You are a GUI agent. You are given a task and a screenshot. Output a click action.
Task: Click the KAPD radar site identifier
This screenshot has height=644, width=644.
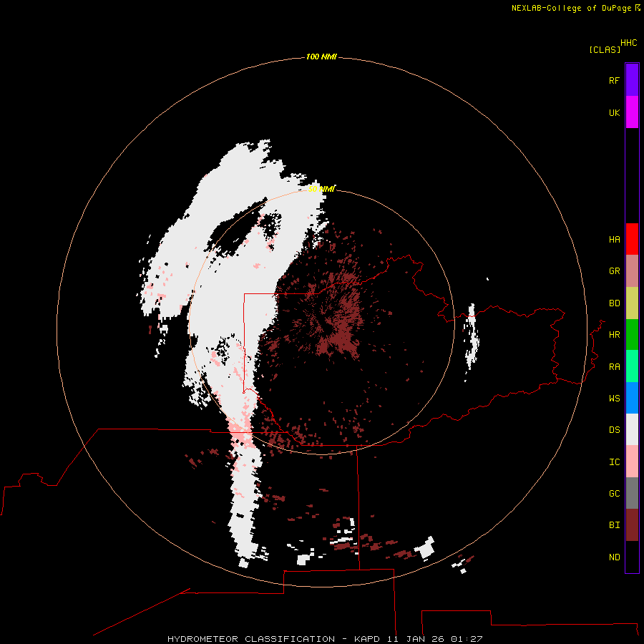(x=368, y=639)
